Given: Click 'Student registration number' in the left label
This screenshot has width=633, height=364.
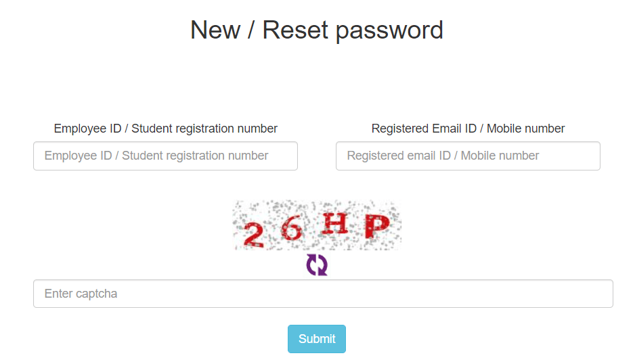Looking at the screenshot, I should pos(204,129).
